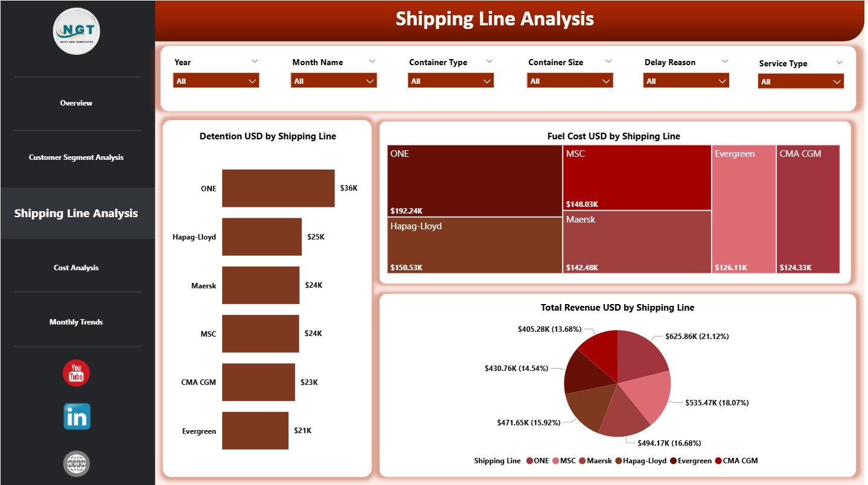Open the LinkedIn icon in the sidebar
Viewport: 868px width, 485px height.
[76, 416]
